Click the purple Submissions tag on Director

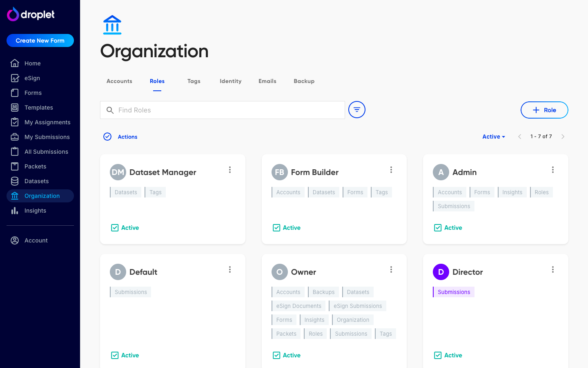454,292
